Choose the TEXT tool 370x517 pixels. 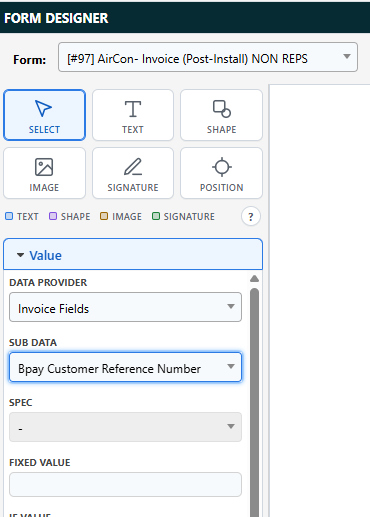(x=133, y=115)
